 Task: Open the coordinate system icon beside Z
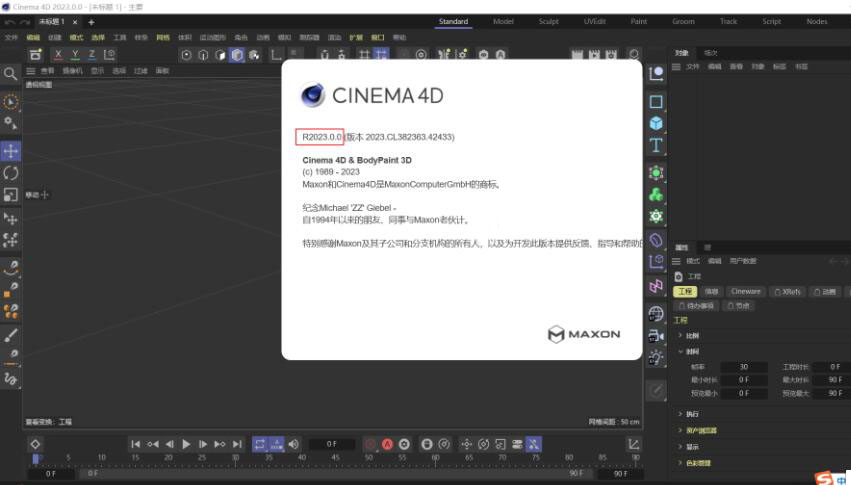(x=109, y=55)
